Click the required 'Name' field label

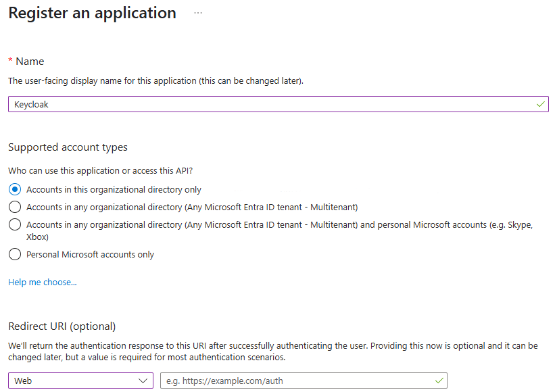pyautogui.click(x=30, y=62)
